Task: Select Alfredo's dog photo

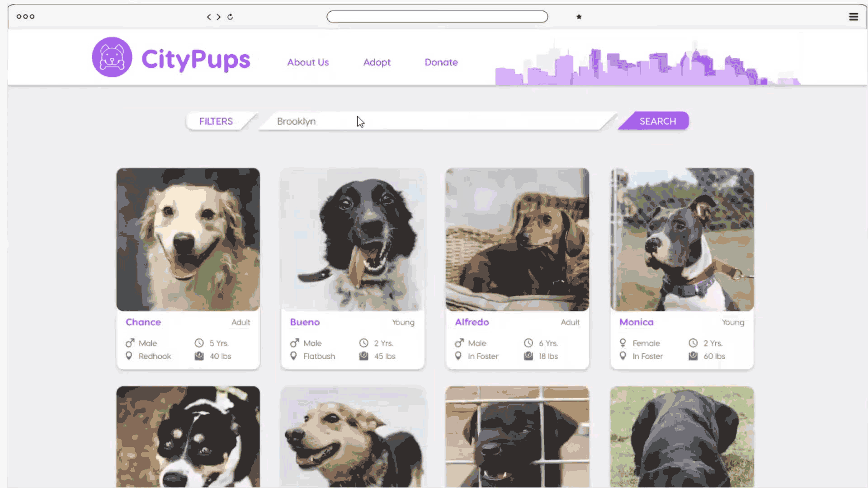Action: 517,239
